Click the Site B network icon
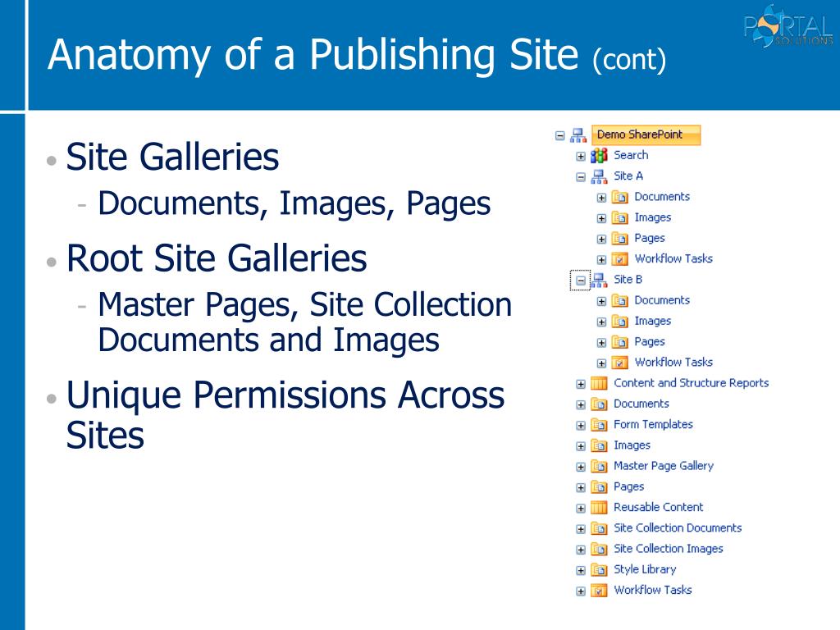 click(x=599, y=280)
